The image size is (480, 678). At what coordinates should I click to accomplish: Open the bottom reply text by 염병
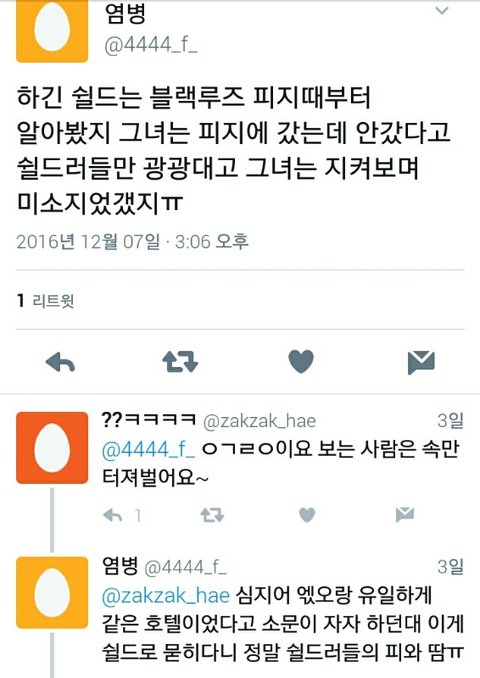283,624
